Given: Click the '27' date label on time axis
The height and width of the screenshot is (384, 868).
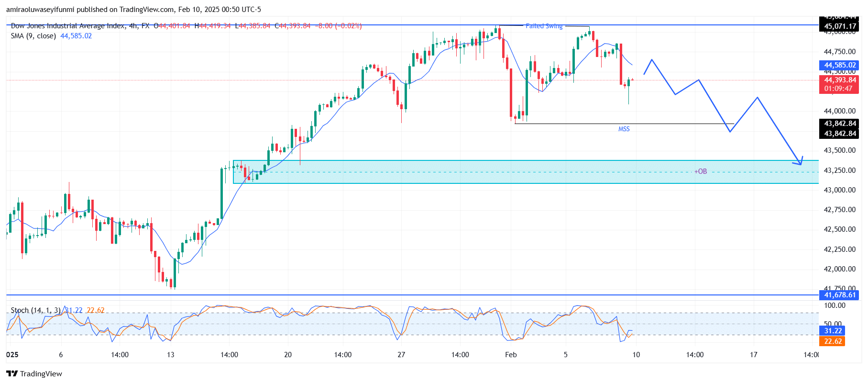Looking at the screenshot, I should click(x=401, y=355).
